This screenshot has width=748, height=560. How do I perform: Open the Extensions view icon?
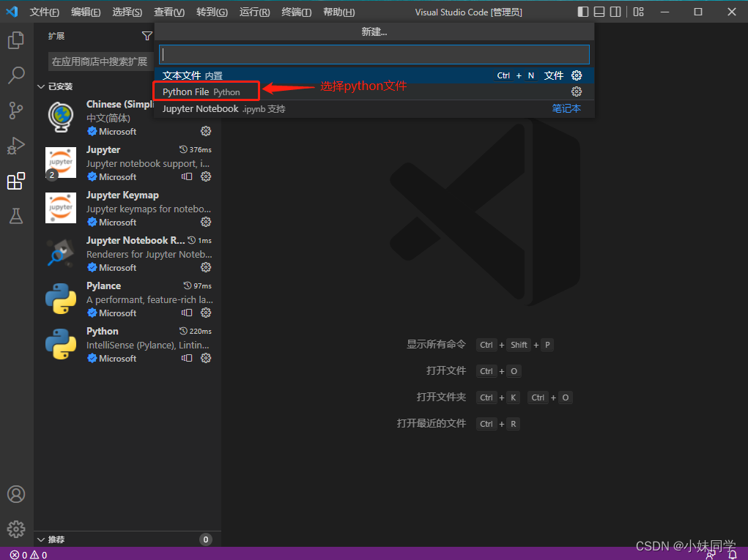[16, 181]
